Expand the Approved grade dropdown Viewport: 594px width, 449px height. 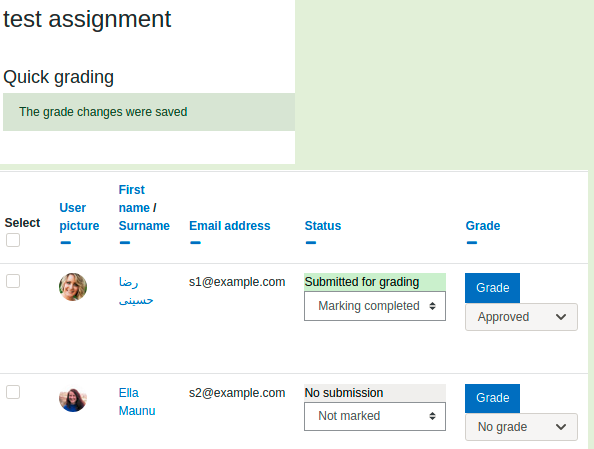coord(521,317)
